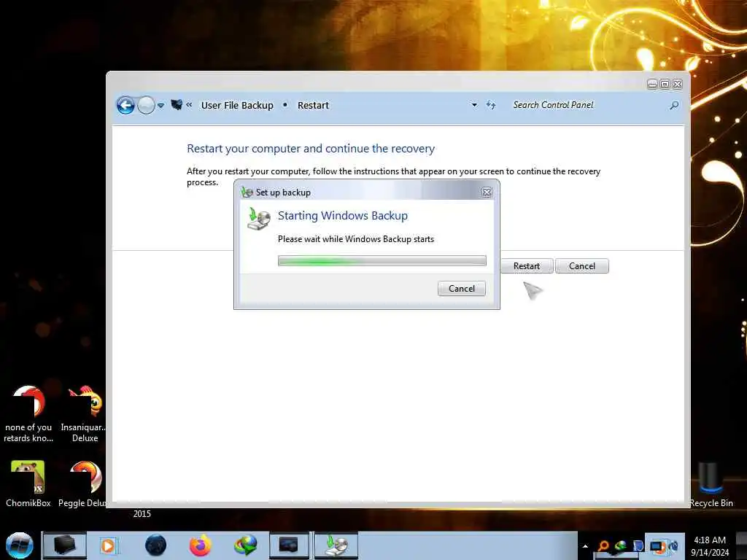747x560 pixels.
Task: Click the green globe tray icon
Action: [620, 546]
